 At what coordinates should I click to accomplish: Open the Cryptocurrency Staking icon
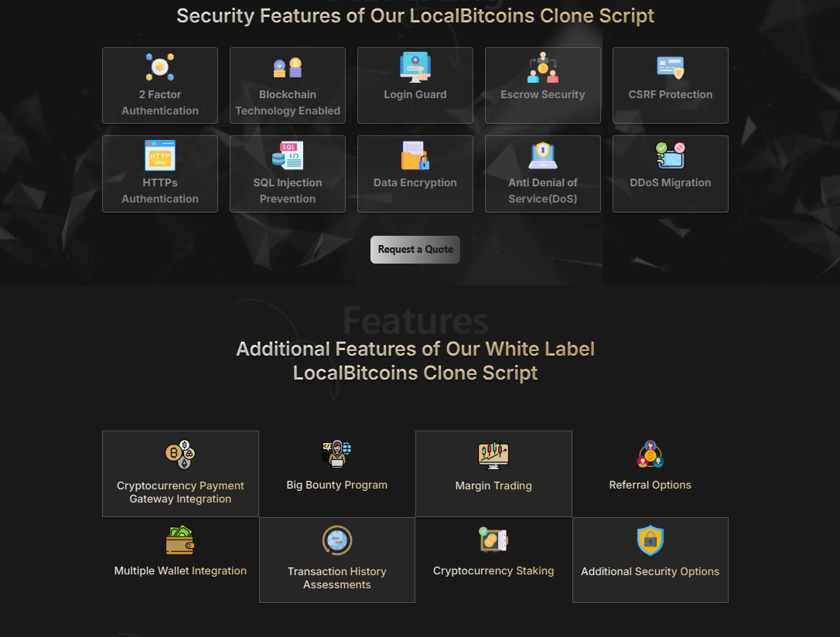[x=493, y=540]
